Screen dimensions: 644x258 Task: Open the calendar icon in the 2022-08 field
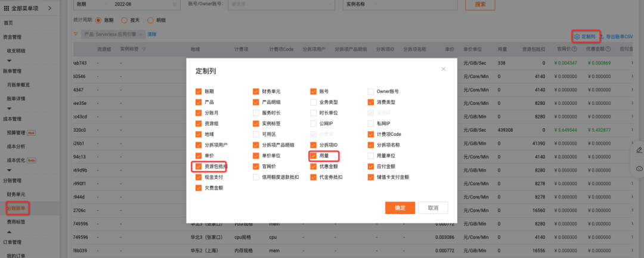tap(175, 4)
